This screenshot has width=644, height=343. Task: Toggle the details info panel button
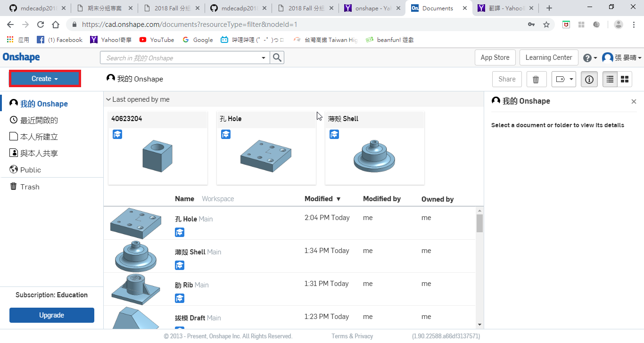pos(589,79)
